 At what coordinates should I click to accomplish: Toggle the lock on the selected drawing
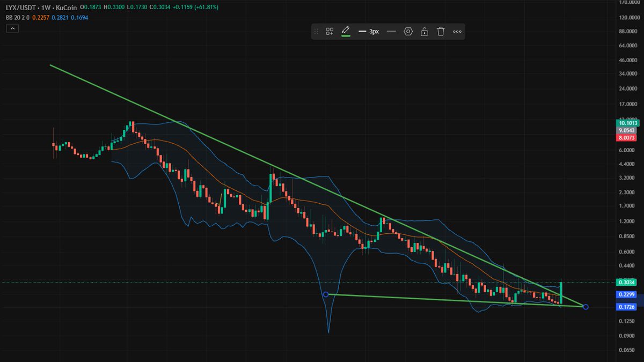click(425, 32)
